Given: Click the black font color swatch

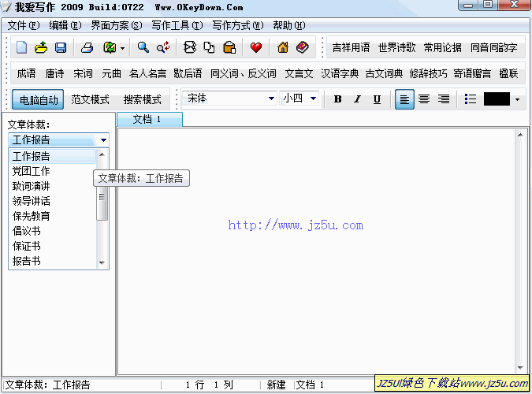Looking at the screenshot, I should click(497, 99).
